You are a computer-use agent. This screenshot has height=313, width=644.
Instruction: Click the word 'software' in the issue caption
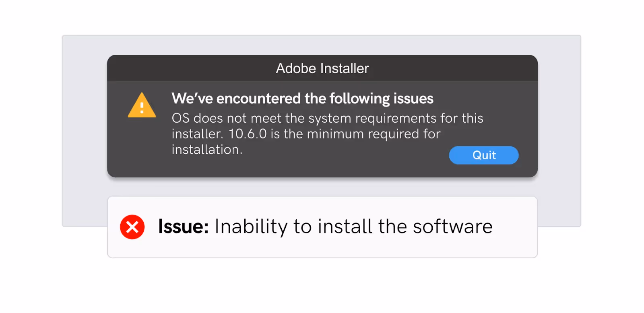point(453,227)
